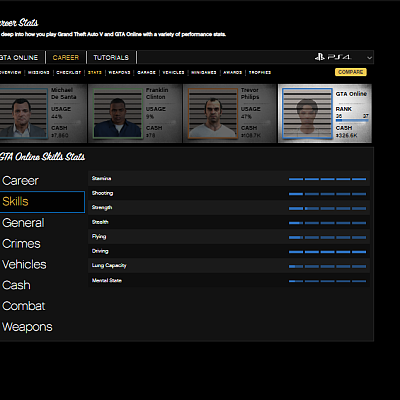Open the Awards sub-navigation link
Viewport: 400px width, 400px height.
coord(232,72)
